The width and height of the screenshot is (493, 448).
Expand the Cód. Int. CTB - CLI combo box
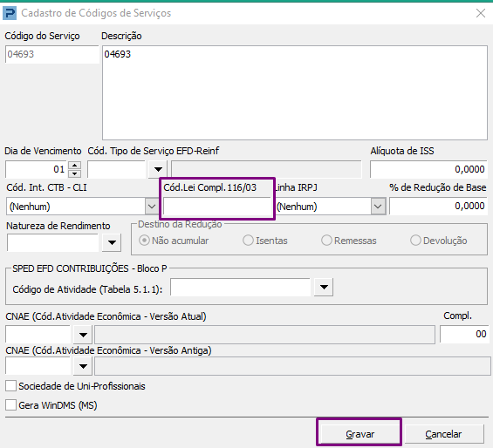152,207
